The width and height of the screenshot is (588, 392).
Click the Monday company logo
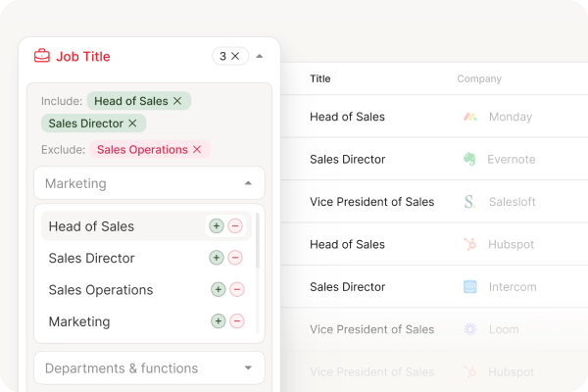coord(469,117)
